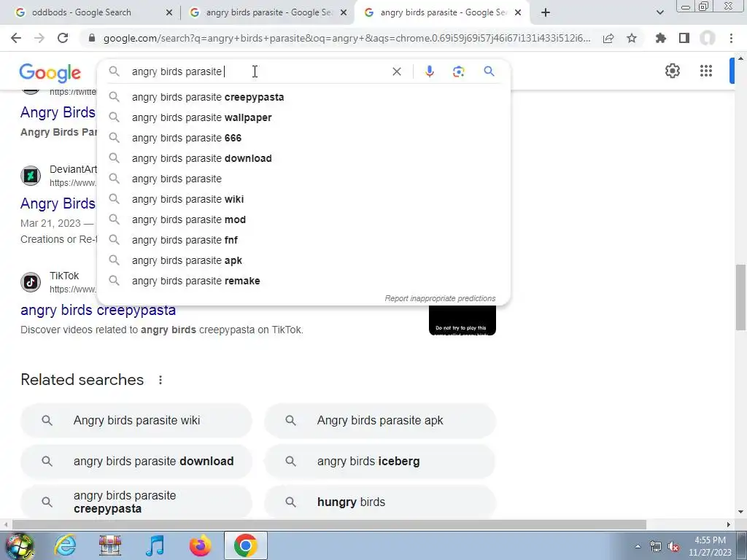Click the Chrome taskbar icon
The image size is (747, 560).
click(246, 545)
